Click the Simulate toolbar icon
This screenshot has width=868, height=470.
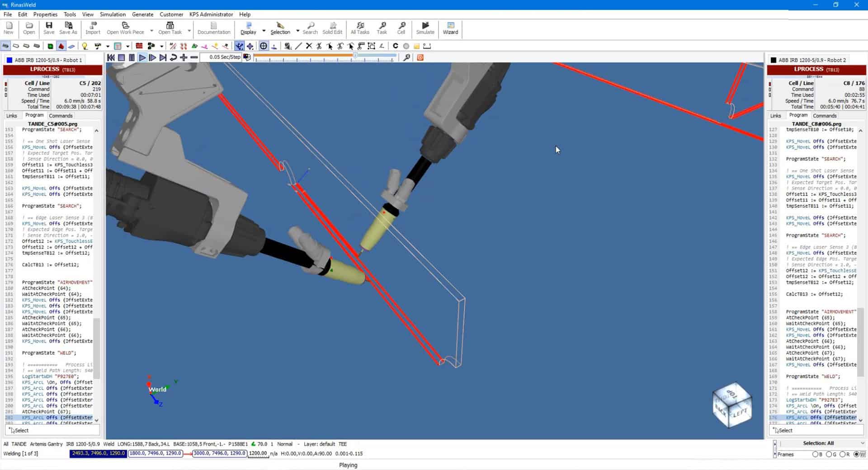(x=425, y=28)
